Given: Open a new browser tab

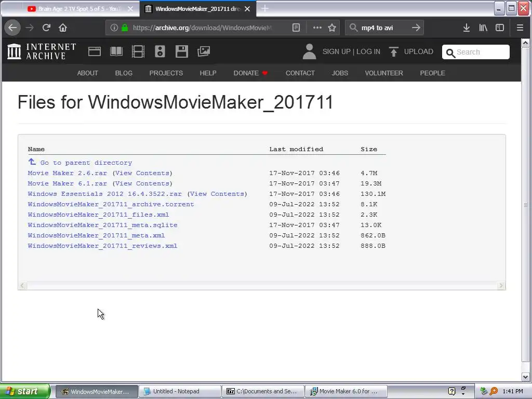Looking at the screenshot, I should pos(265,8).
